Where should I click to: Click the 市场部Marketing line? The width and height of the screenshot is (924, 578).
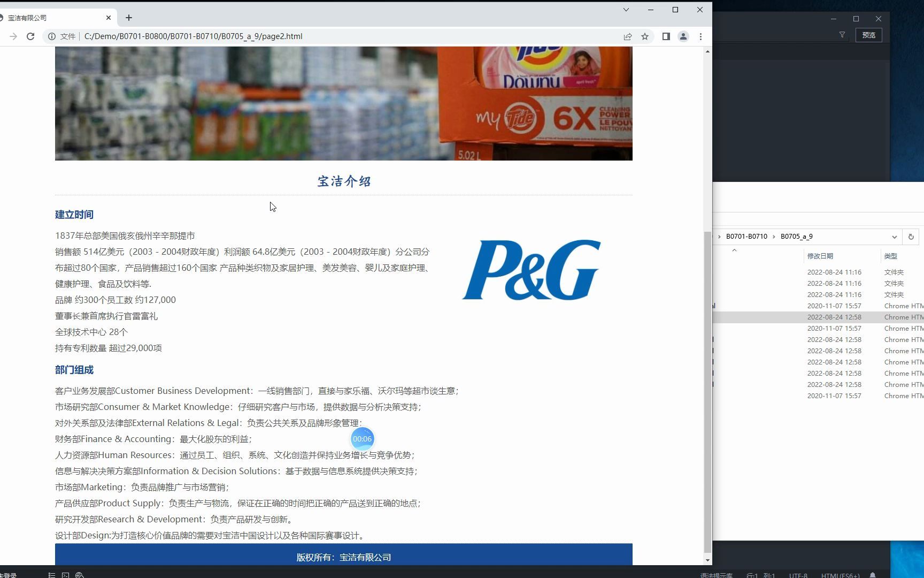point(142,488)
